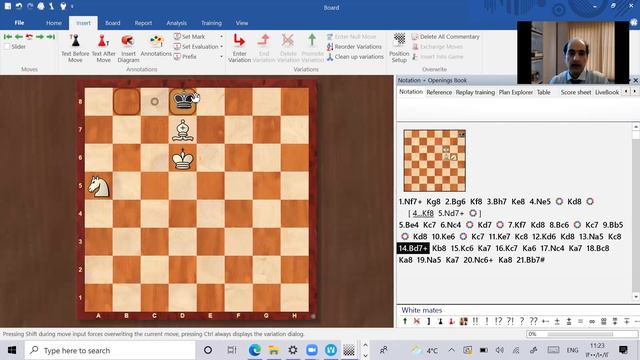The width and height of the screenshot is (640, 360).
Task: Select move 14.Bd7+ in notation
Action: point(413,248)
